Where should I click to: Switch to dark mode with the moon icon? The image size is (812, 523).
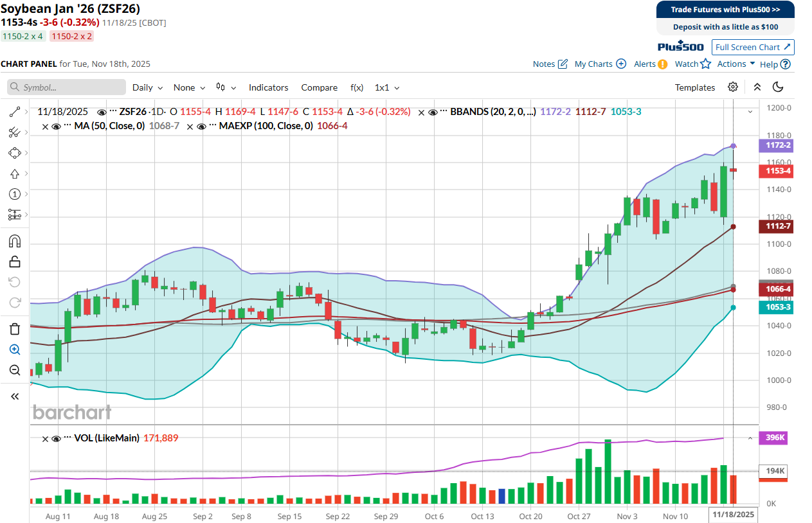(x=778, y=87)
